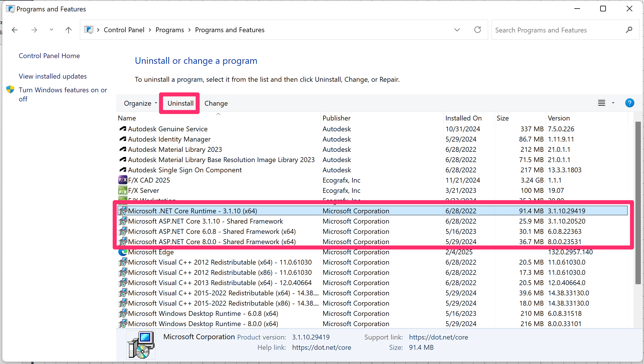Select Visual C++ 2012 Redistributable (x86) row

point(372,273)
